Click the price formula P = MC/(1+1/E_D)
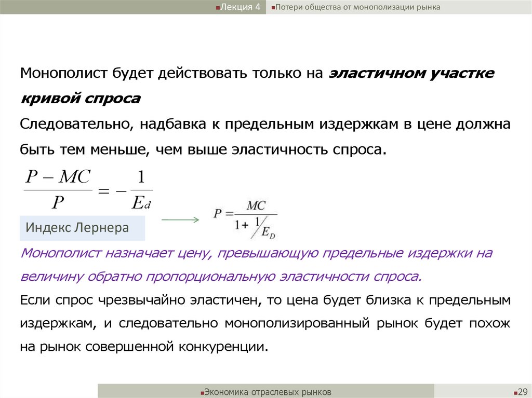Screen dimensions: 532x398 245,219
